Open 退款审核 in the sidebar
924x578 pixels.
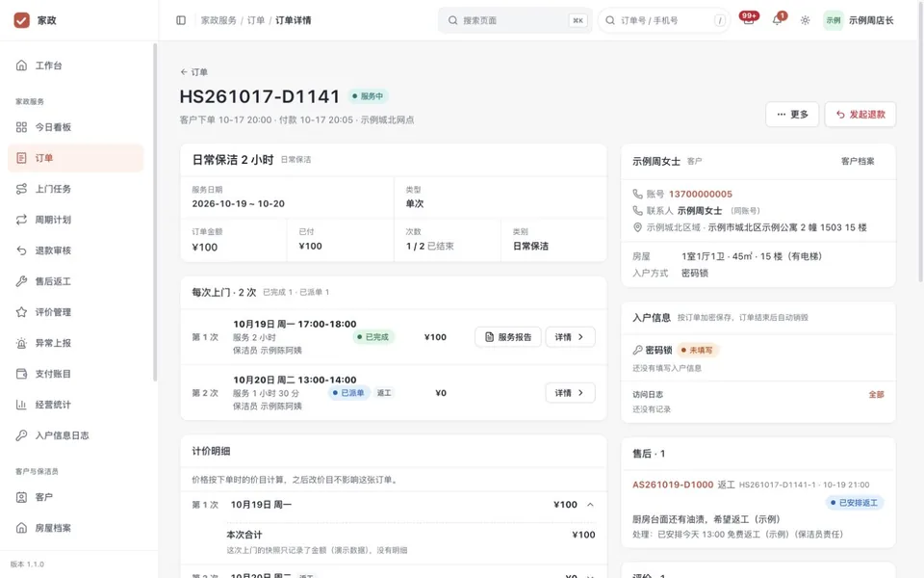[75, 250]
